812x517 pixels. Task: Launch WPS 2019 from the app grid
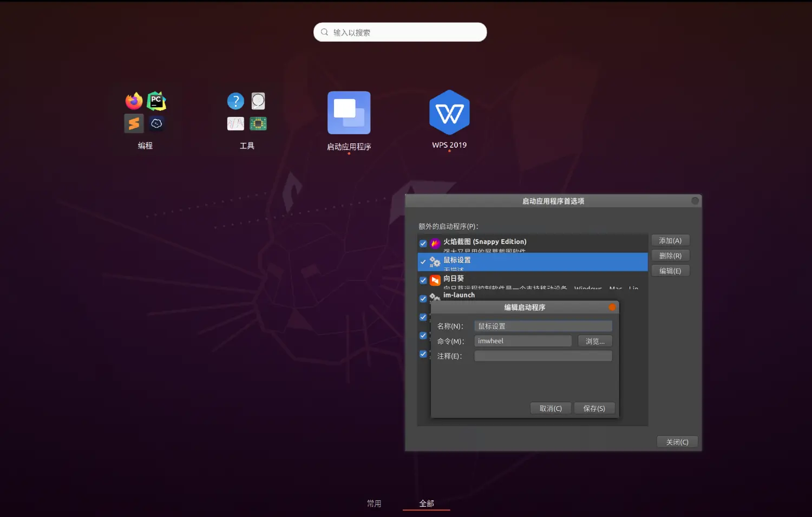[449, 113]
